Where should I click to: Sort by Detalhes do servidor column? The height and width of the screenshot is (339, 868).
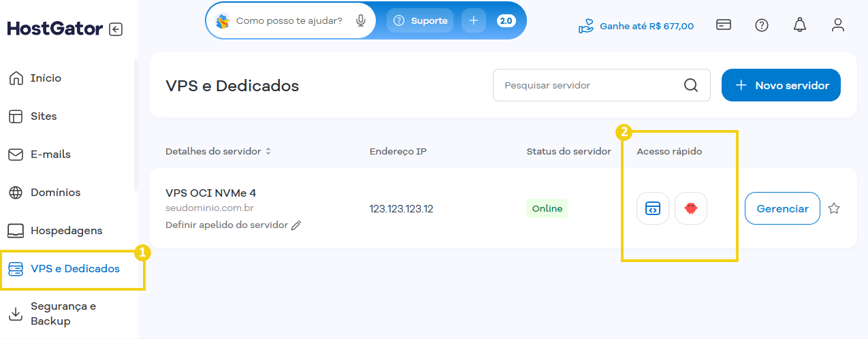218,151
